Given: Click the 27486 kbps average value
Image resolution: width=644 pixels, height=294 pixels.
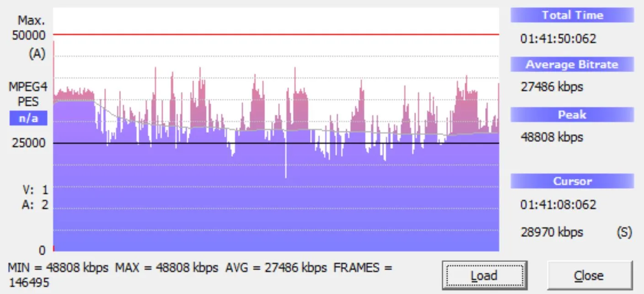Looking at the screenshot, I should point(552,87).
